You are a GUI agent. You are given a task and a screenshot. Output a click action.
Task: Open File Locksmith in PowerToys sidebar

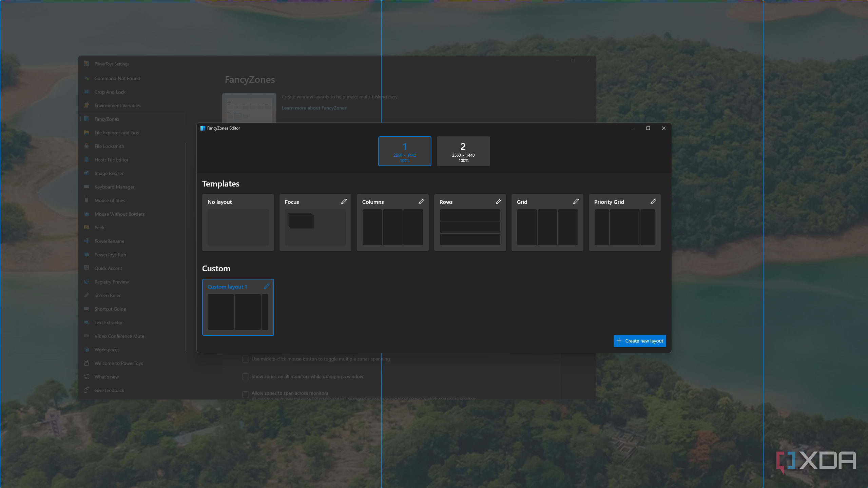132,146
